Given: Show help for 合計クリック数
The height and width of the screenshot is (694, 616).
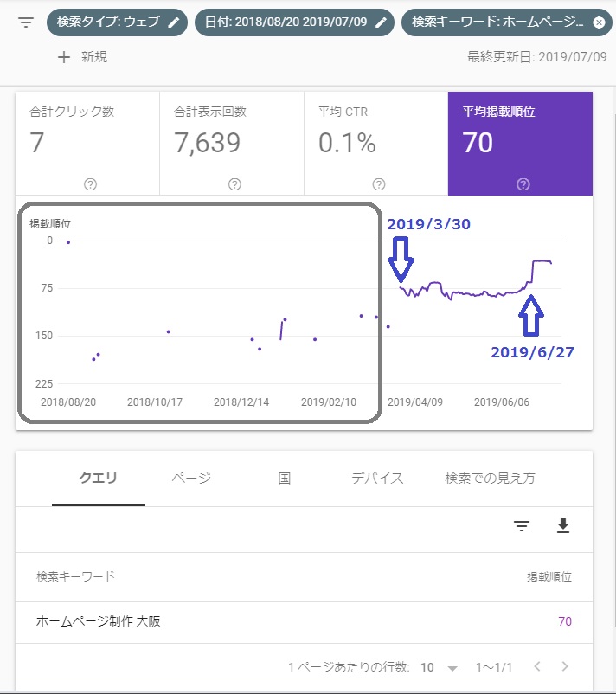Looking at the screenshot, I should click(90, 183).
